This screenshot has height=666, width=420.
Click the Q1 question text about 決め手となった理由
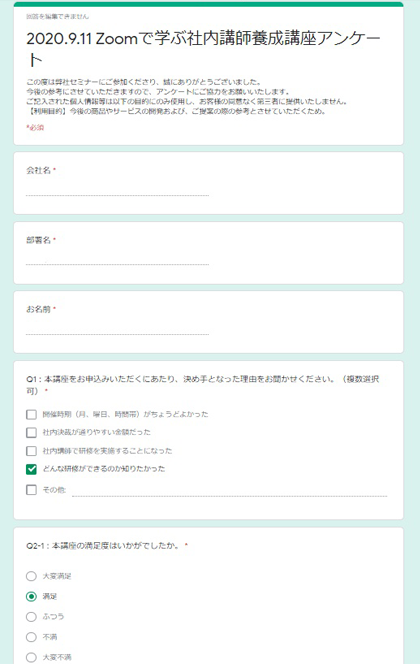click(x=203, y=385)
